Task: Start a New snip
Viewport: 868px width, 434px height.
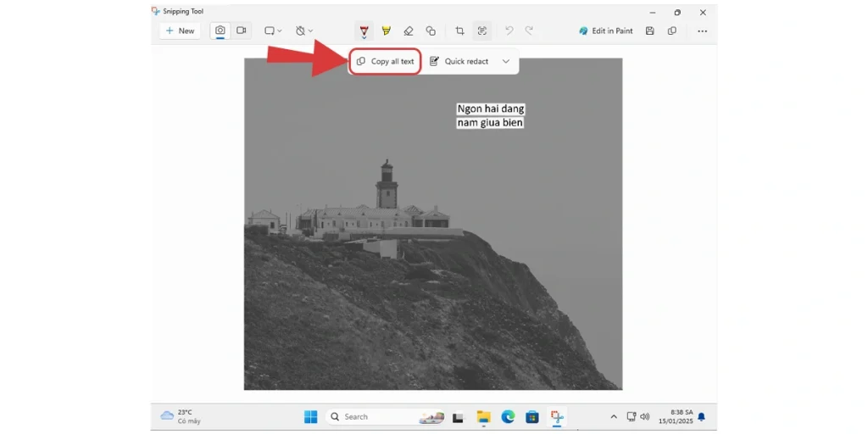Action: coord(180,31)
